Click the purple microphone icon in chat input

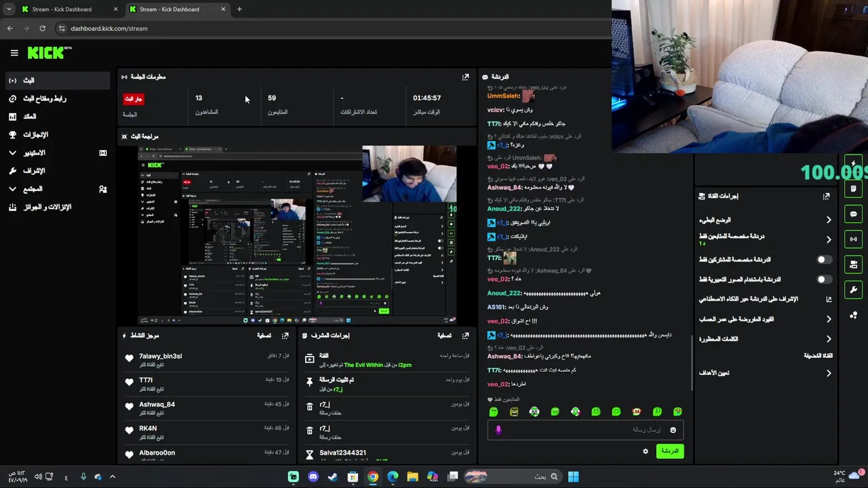[x=498, y=430]
